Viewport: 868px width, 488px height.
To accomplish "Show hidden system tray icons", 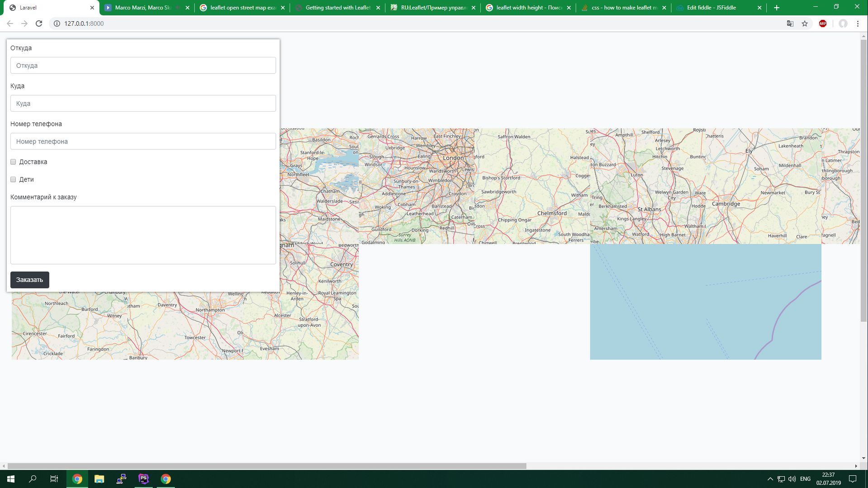I will coord(770,479).
